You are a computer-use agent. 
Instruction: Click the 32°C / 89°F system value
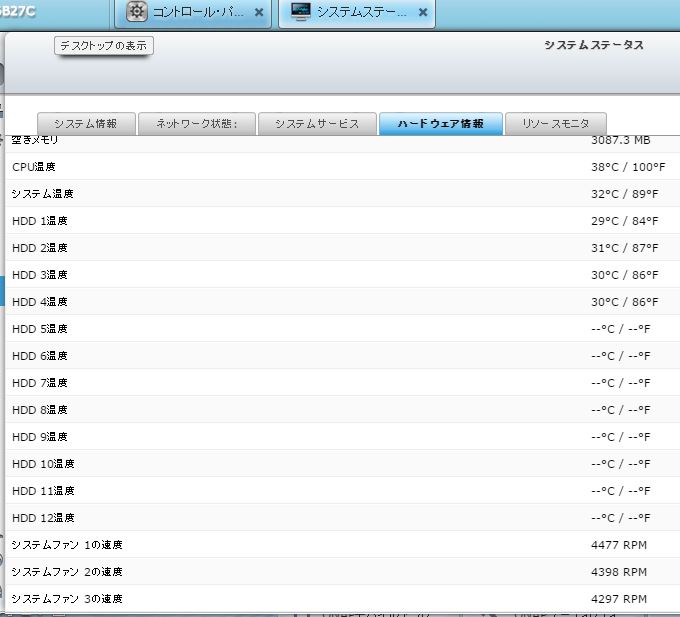coord(624,194)
